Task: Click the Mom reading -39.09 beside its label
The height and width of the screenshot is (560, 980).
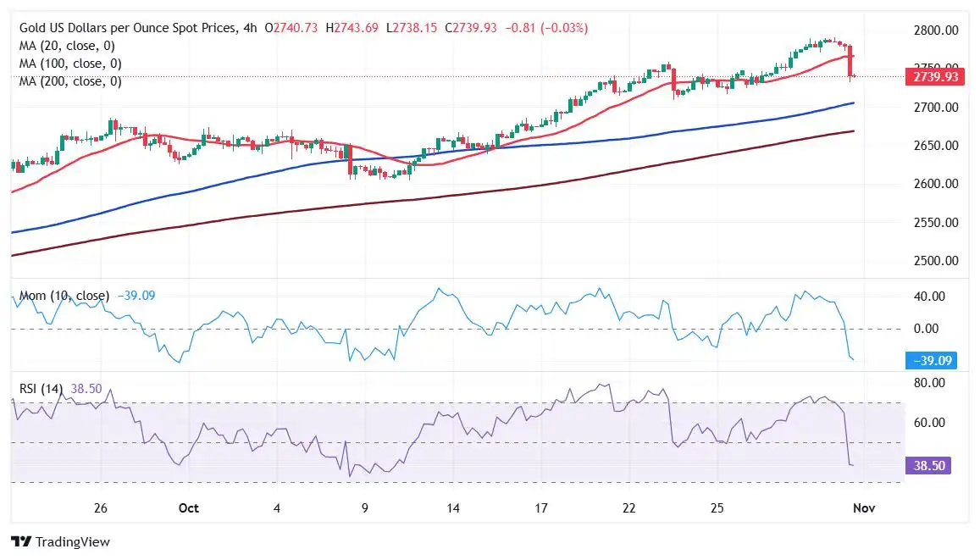Action: [x=136, y=296]
